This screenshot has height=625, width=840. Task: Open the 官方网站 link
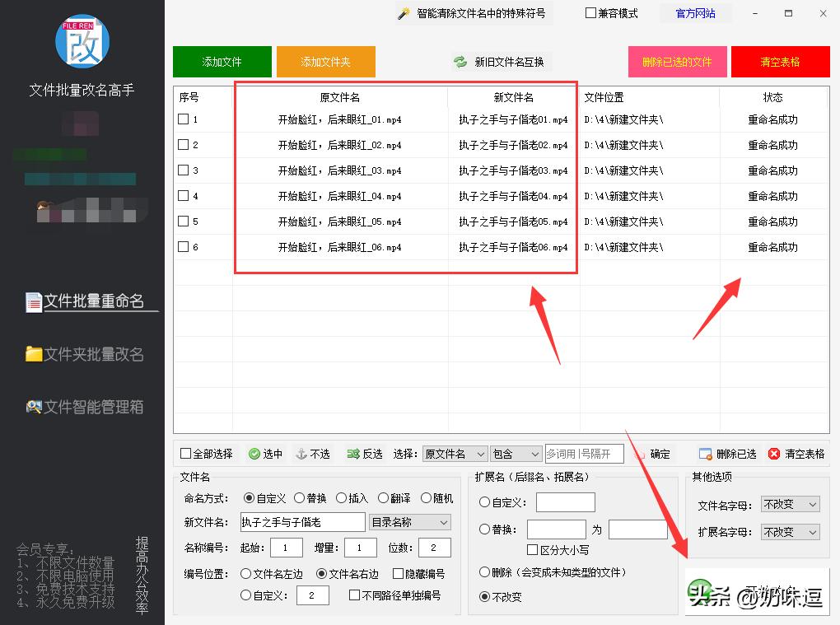[x=696, y=13]
